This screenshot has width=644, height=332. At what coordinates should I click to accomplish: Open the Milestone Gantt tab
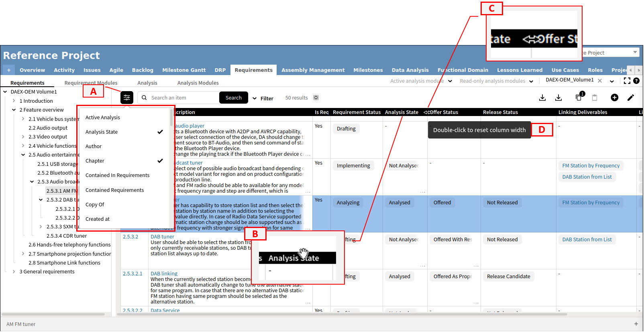pos(184,70)
